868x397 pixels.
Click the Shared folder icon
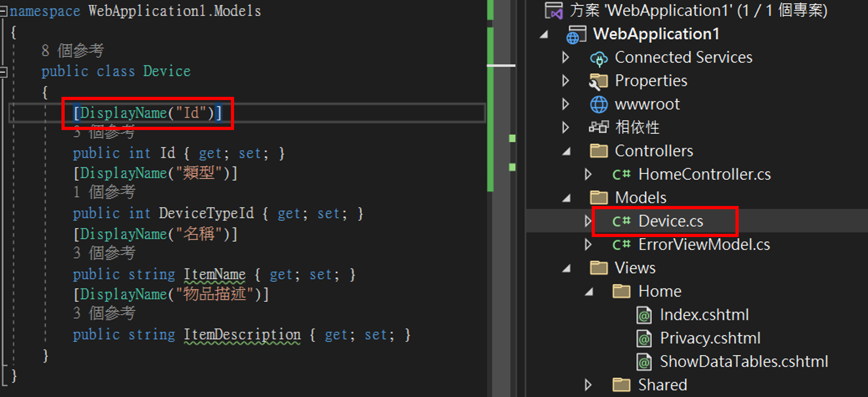coord(621,385)
